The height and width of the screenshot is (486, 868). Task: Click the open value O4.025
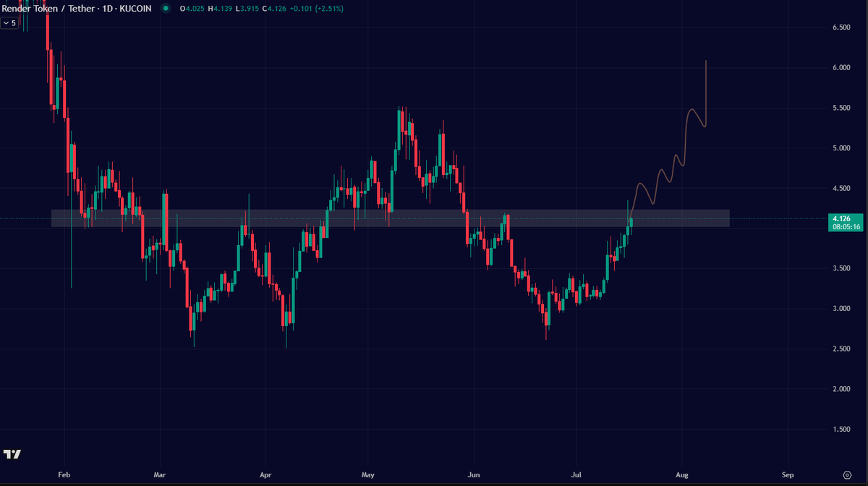coord(192,9)
